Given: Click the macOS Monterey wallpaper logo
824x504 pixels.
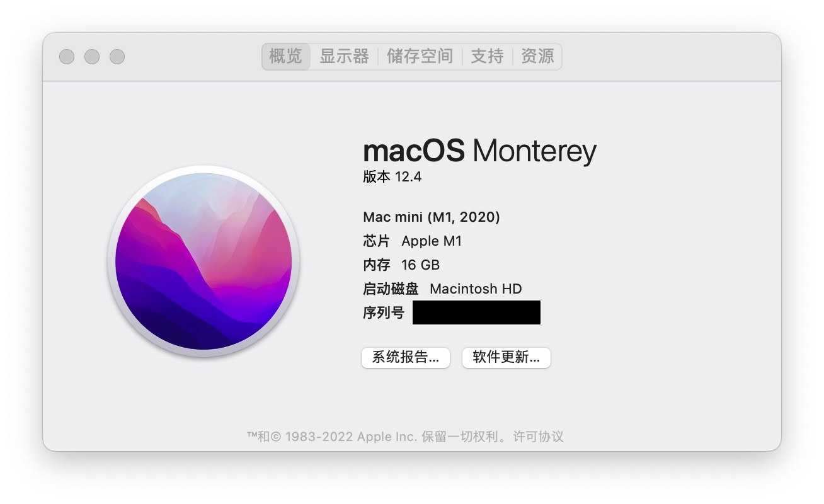Looking at the screenshot, I should click(x=203, y=261).
